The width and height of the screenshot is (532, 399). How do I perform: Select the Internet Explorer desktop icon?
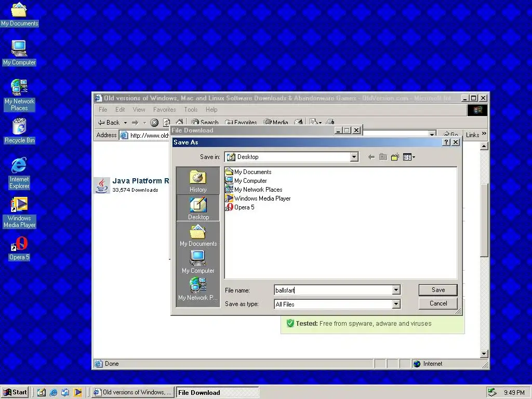click(x=19, y=173)
